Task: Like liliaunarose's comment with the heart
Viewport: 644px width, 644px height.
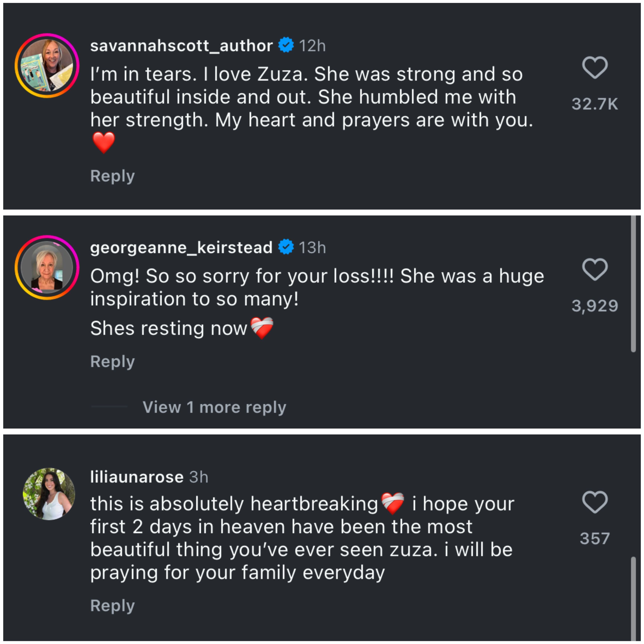Action: coord(595,502)
